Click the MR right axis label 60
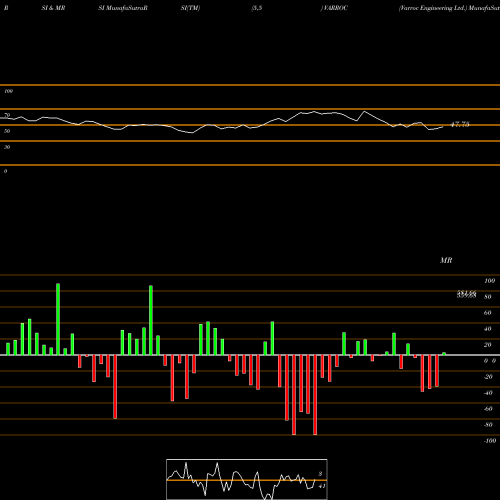Image resolution: width=500 pixels, height=500 pixels. [x=488, y=313]
